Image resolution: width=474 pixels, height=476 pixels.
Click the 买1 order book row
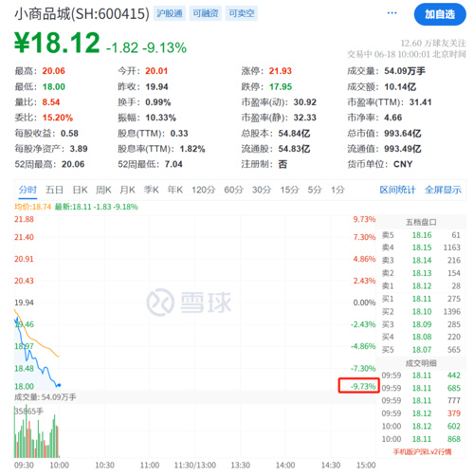[421, 299]
